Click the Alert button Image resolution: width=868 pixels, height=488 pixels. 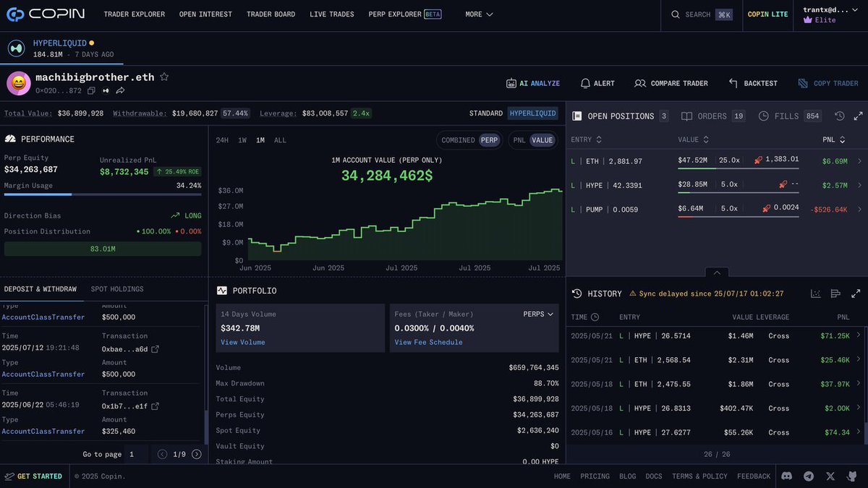(597, 83)
